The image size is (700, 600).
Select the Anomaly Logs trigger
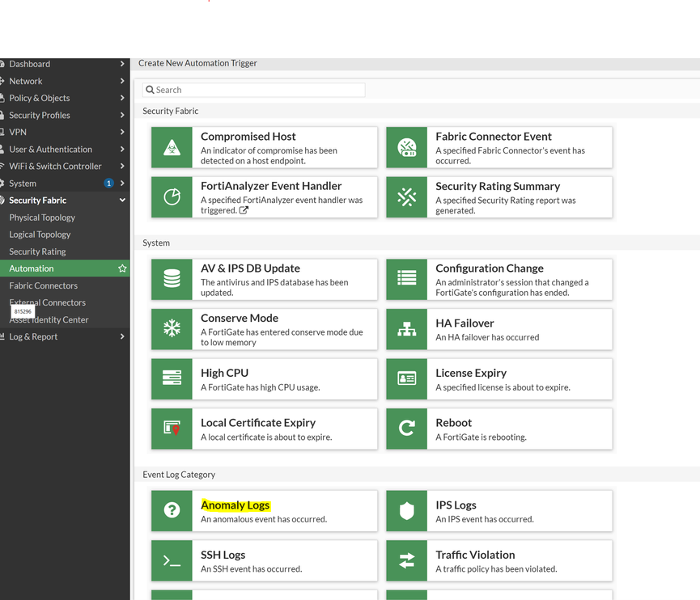point(235,505)
